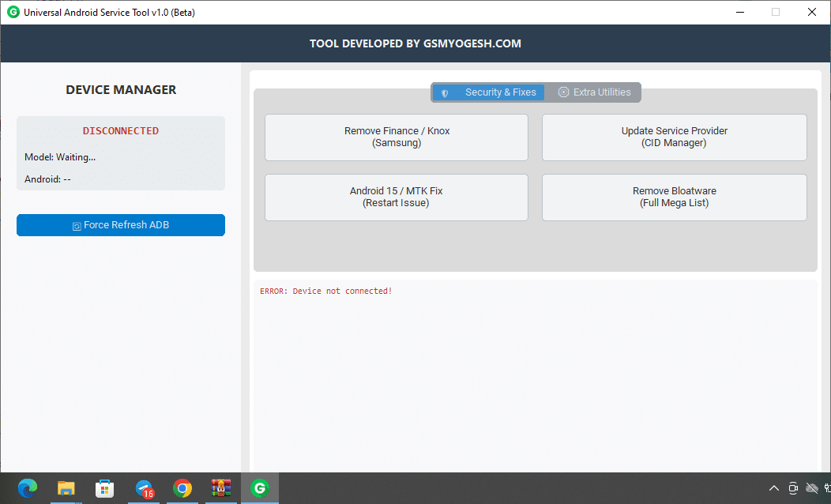831x504 pixels.
Task: Run Android 15 / MTK Fix (Restart Issue)
Action: tap(396, 197)
